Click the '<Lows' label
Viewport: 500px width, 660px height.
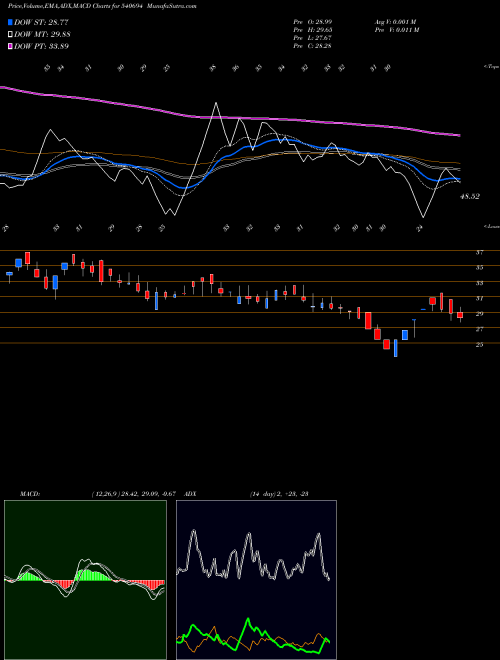point(491,226)
